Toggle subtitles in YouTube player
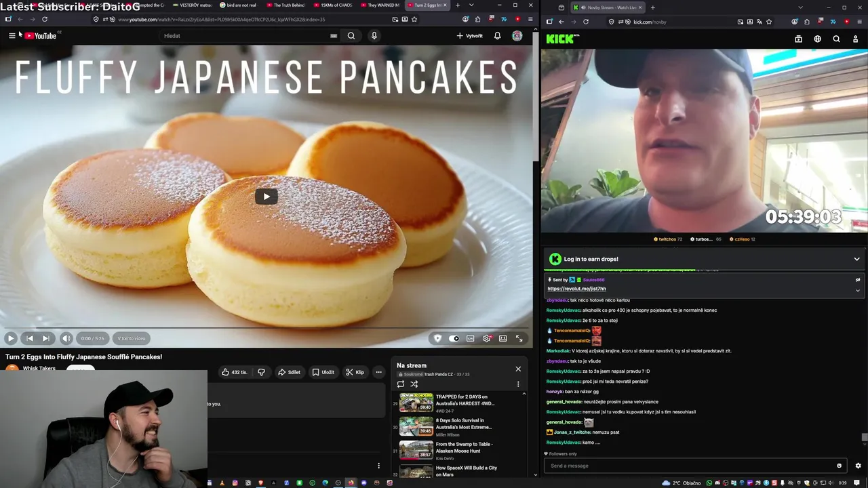The height and width of the screenshot is (488, 868). (x=470, y=338)
